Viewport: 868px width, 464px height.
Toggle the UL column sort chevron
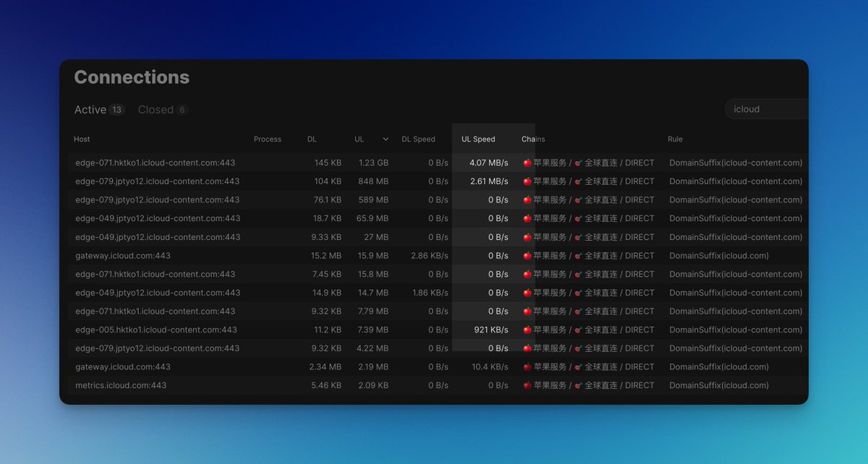point(386,139)
